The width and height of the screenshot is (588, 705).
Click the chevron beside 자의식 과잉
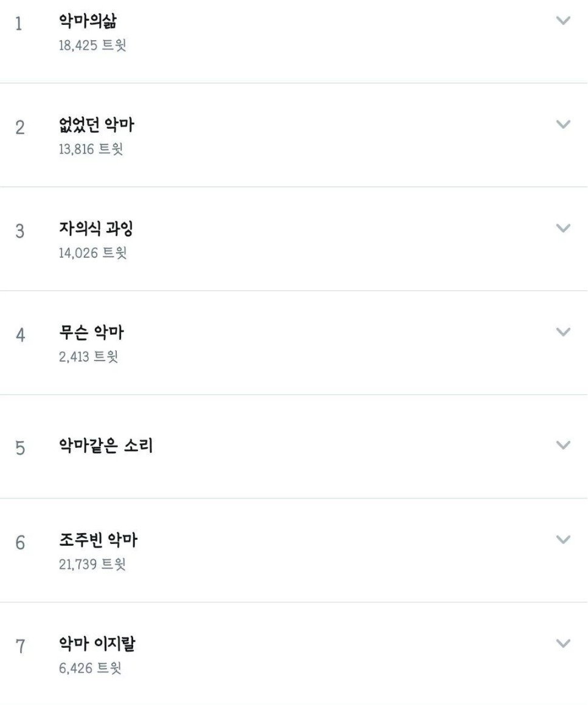pos(564,229)
